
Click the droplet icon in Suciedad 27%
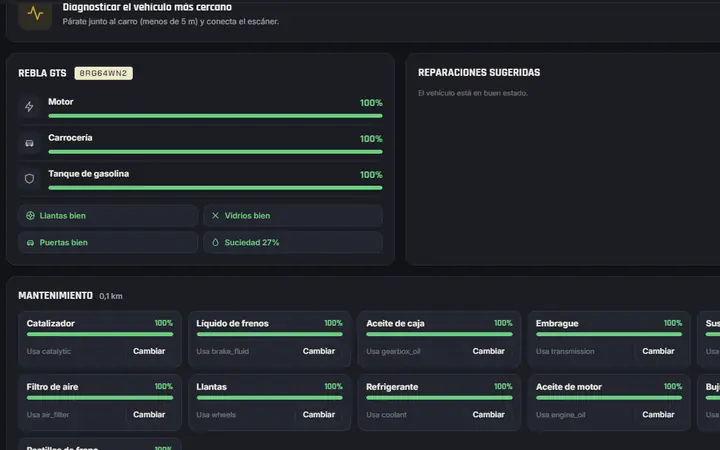[215, 242]
